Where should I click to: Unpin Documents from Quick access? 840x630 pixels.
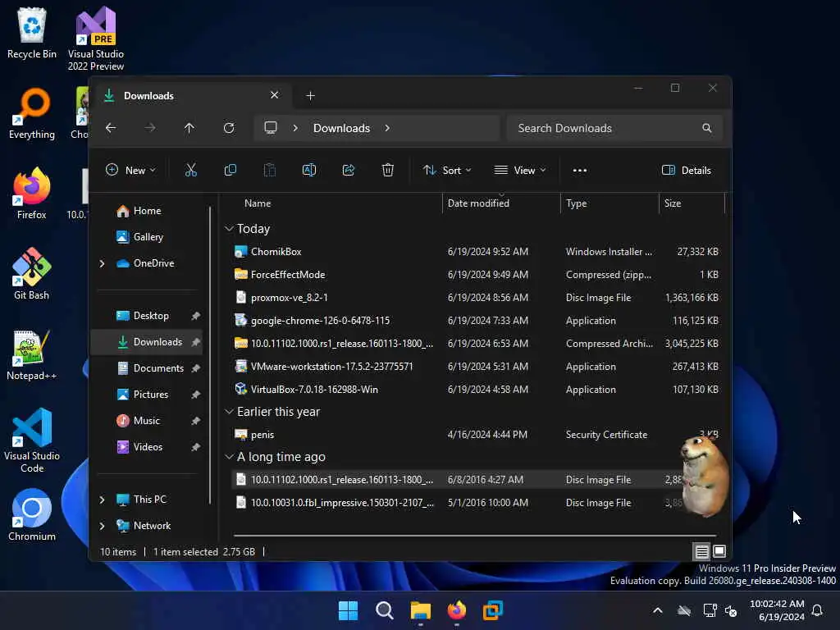195,368
